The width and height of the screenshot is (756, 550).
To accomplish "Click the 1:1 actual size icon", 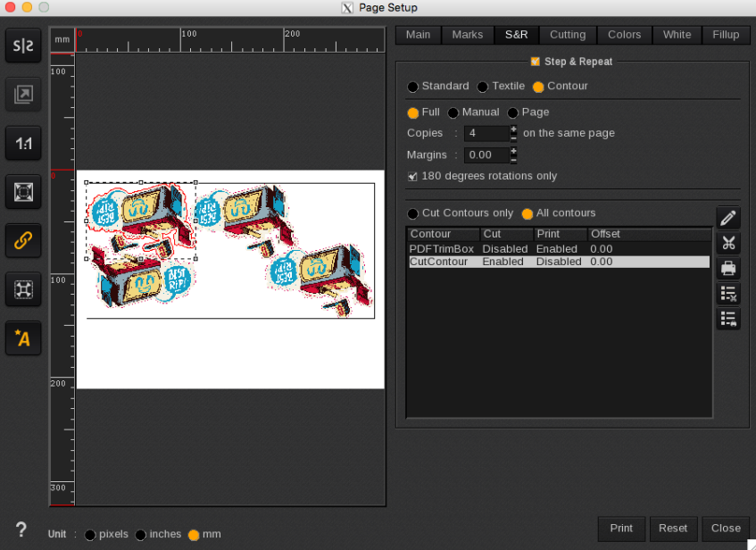I will coord(23,143).
